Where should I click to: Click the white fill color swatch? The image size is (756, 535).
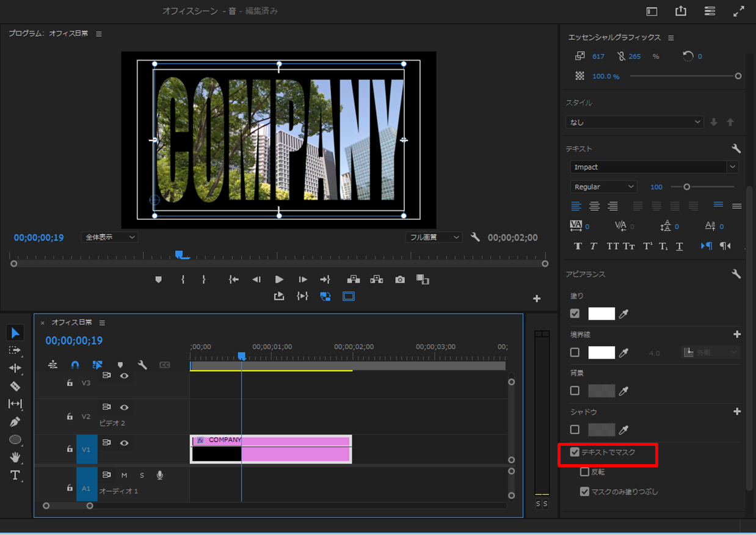(x=601, y=314)
